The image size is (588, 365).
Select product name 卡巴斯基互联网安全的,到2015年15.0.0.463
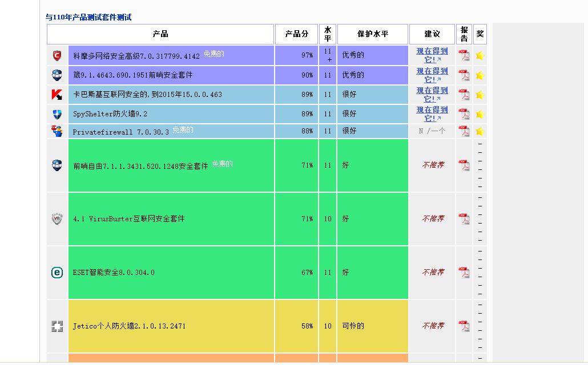click(147, 95)
